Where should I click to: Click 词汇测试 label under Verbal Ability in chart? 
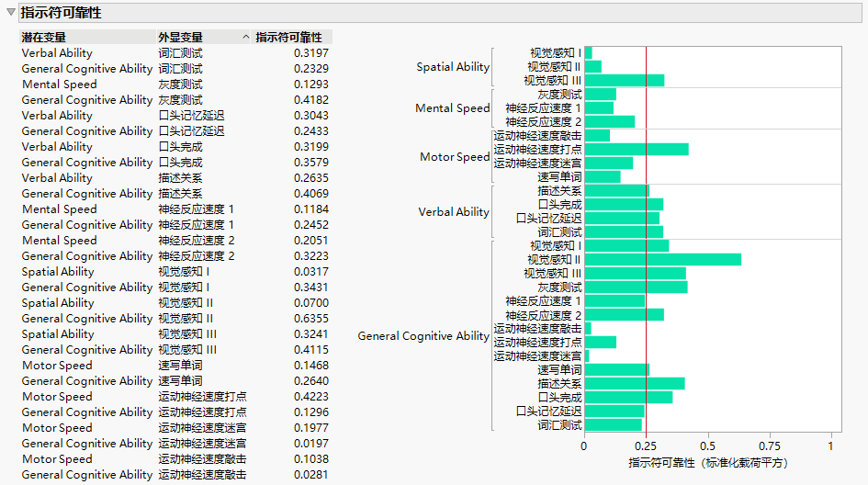tap(559, 232)
